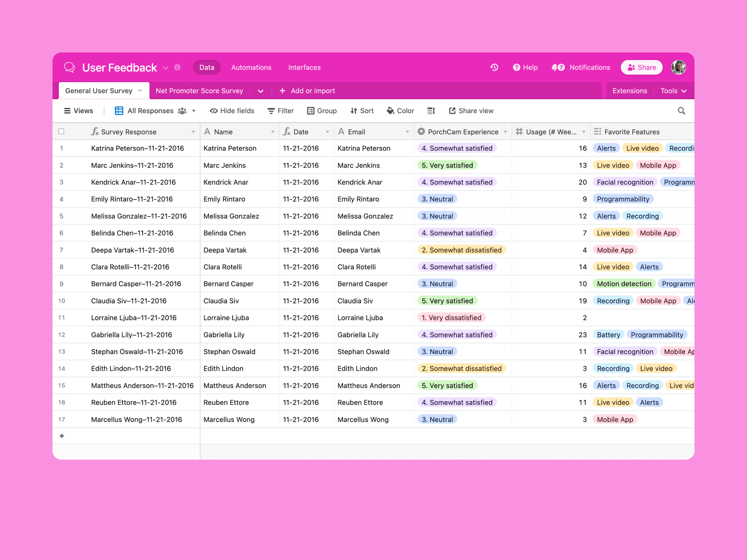Screen dimensions: 747x560
Task: Click the Motion detection tag in Bernard Casper's row
Action: pyautogui.click(x=624, y=284)
